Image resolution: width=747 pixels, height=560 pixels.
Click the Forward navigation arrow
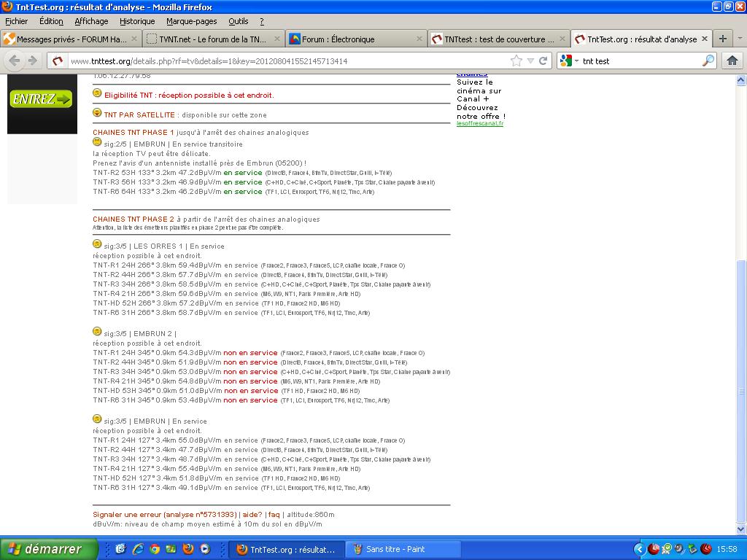[32, 61]
